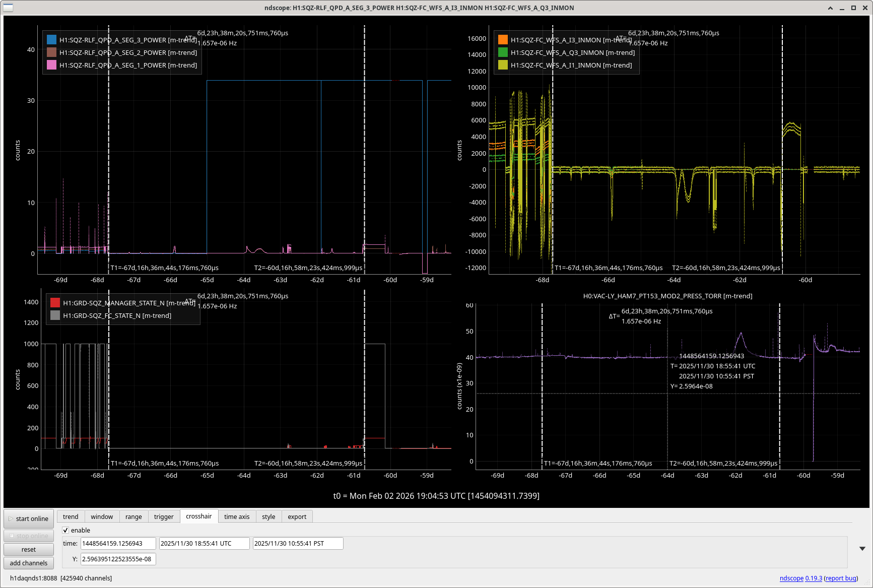Click the crosshair Y value field
This screenshot has height=588, width=873.
[118, 559]
